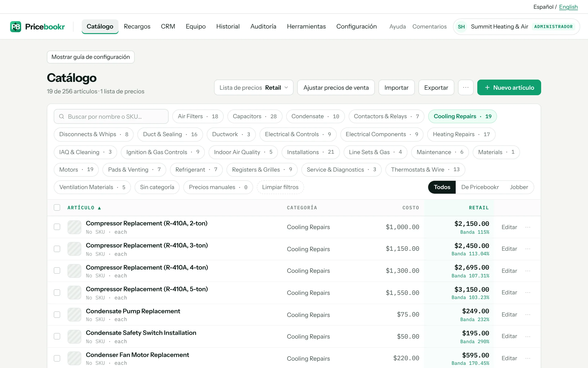Click Mostrar guía de configuración
The image size is (588, 368).
[91, 57]
